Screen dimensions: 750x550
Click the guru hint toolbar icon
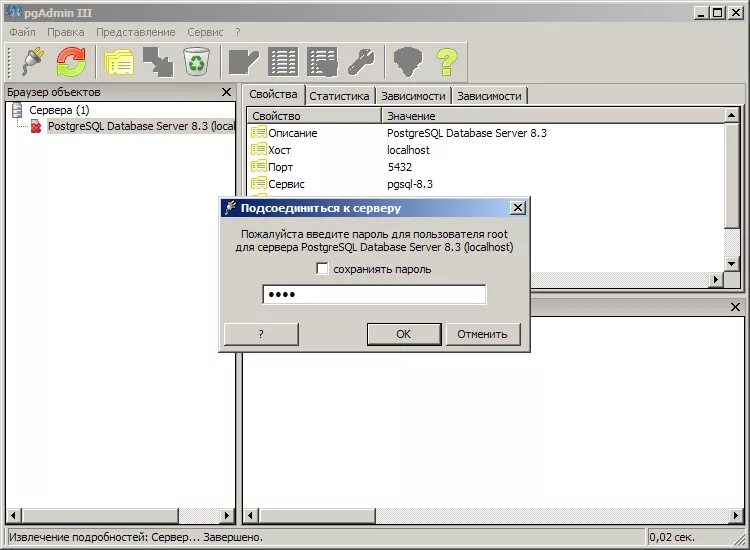(x=408, y=62)
